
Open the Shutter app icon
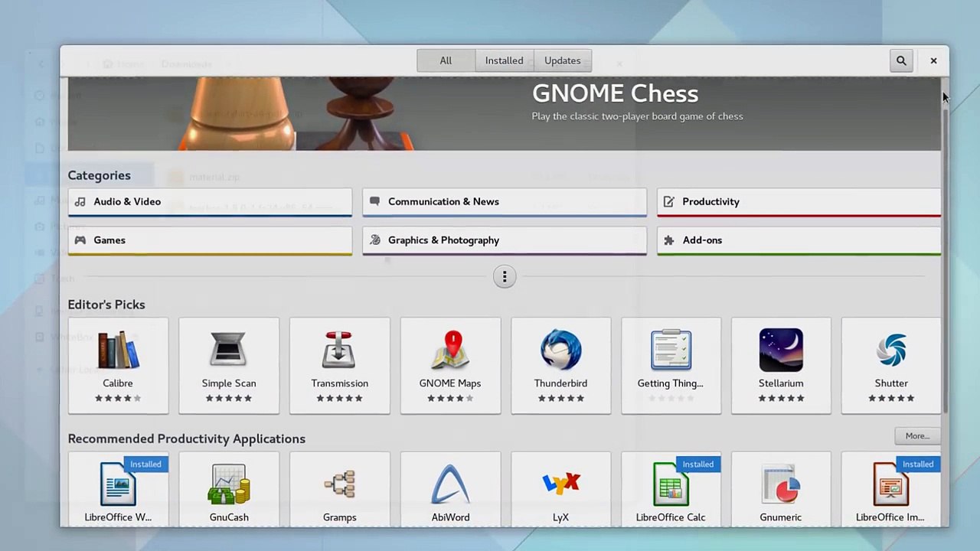pos(891,350)
